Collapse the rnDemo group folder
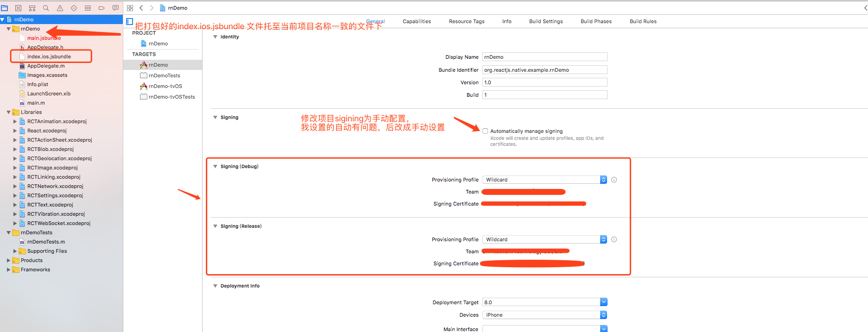This screenshot has width=868, height=332. (8, 29)
